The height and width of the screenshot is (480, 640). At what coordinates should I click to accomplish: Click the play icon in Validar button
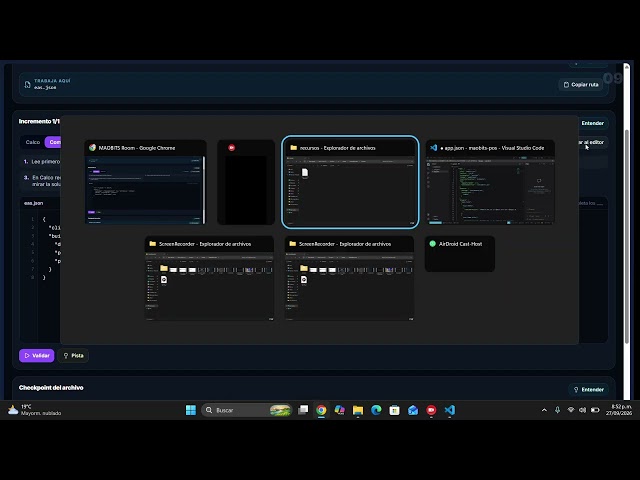[x=27, y=356]
